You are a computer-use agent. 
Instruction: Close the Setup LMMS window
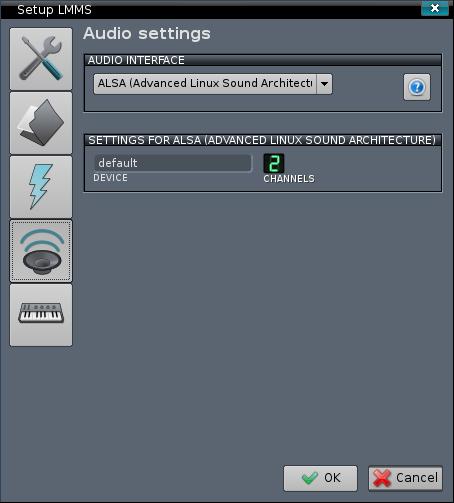coord(435,8)
